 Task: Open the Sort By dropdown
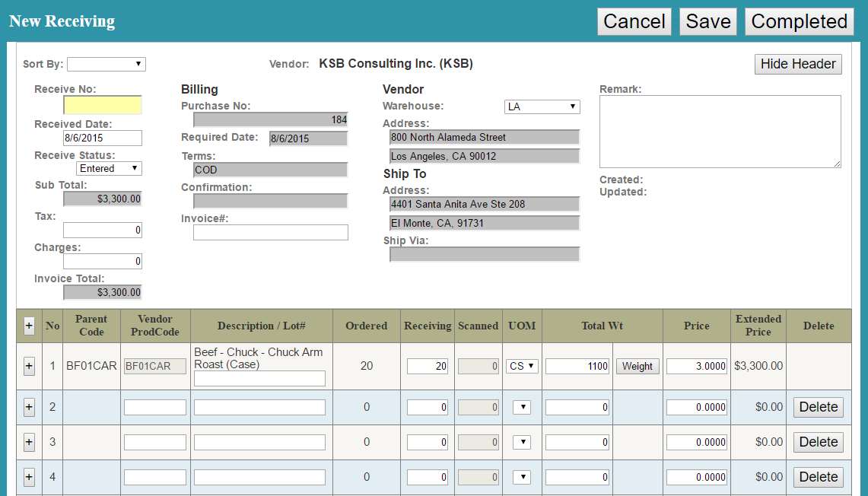[106, 64]
